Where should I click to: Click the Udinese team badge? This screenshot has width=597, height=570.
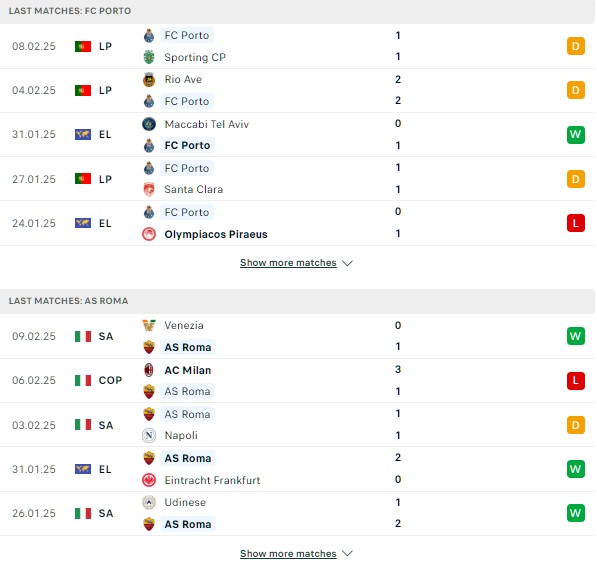[x=149, y=502]
